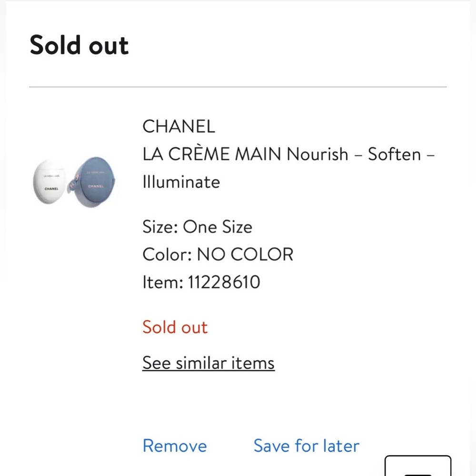Click the bold 'Sold out' heading
The image size is (476, 476).
coord(79,45)
